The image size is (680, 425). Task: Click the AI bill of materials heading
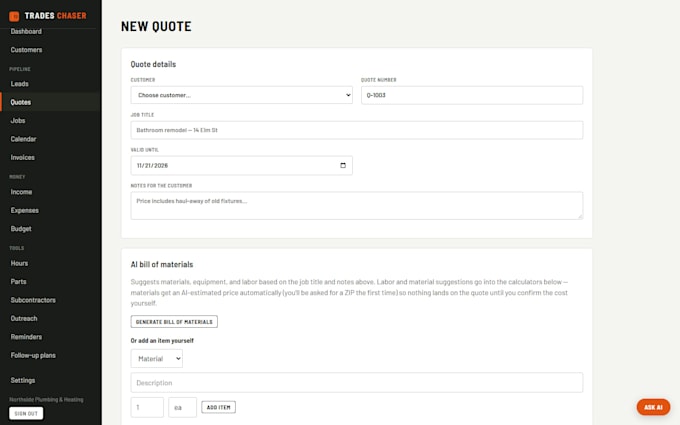(x=162, y=265)
